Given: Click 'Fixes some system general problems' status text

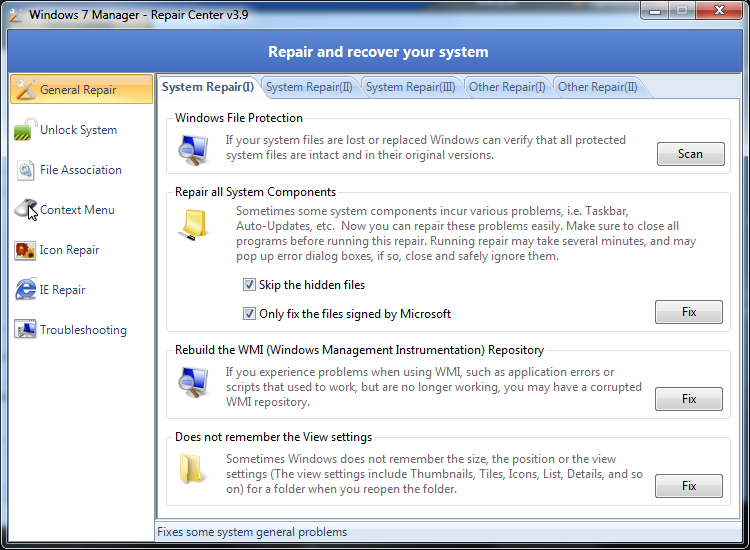Looking at the screenshot, I should pos(252,532).
